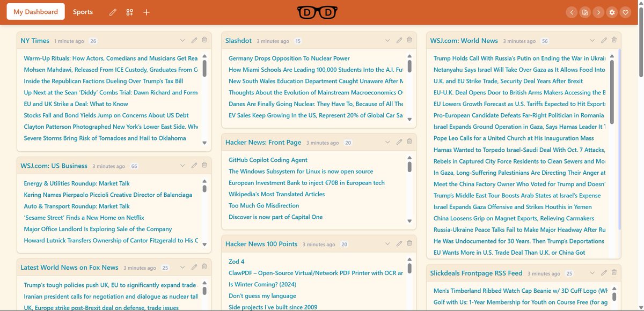644x311 pixels.
Task: Click the Hacker News Front Page 20 badge
Action: [x=348, y=143]
